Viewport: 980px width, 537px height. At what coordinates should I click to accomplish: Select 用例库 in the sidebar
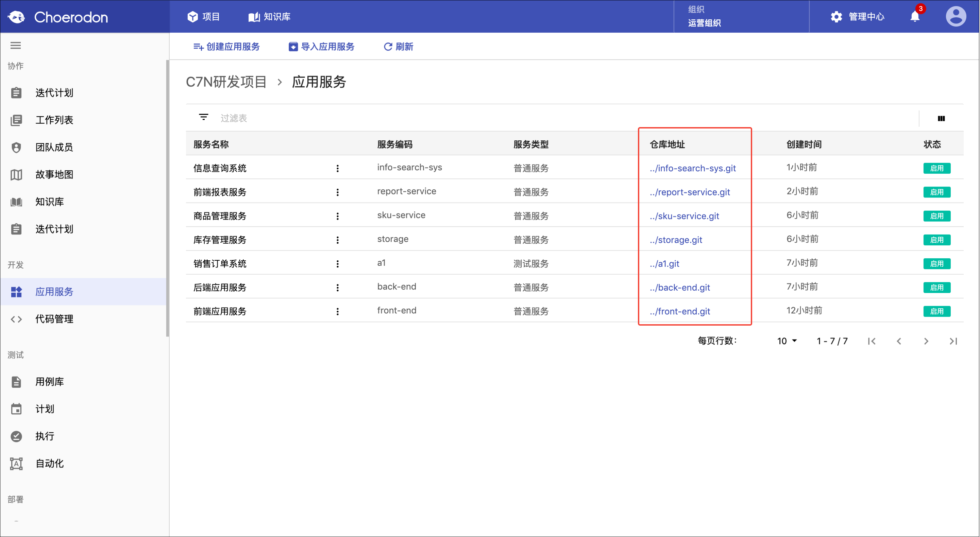click(x=83, y=382)
